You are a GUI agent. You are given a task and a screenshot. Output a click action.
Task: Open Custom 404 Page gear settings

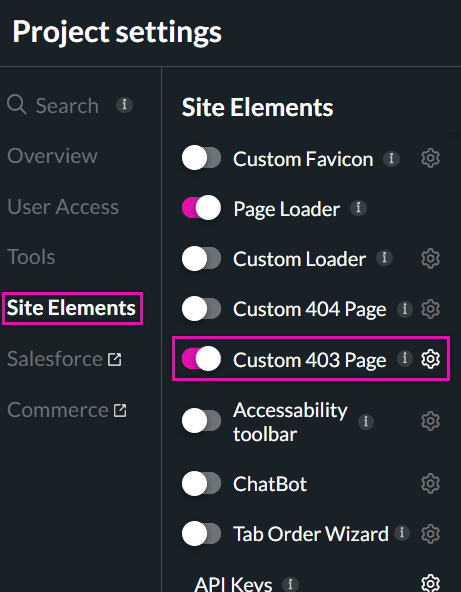[x=430, y=309]
